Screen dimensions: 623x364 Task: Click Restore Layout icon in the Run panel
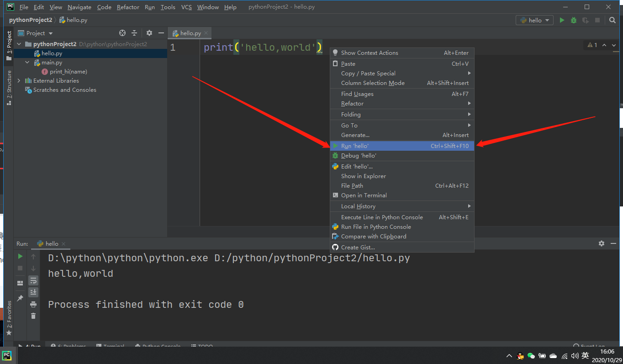pyautogui.click(x=20, y=283)
